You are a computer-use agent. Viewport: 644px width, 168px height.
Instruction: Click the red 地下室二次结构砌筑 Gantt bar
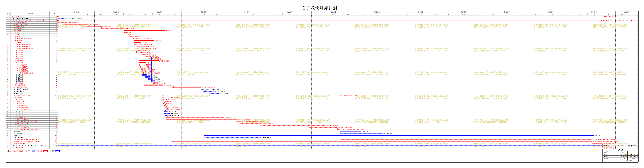pos(187,87)
